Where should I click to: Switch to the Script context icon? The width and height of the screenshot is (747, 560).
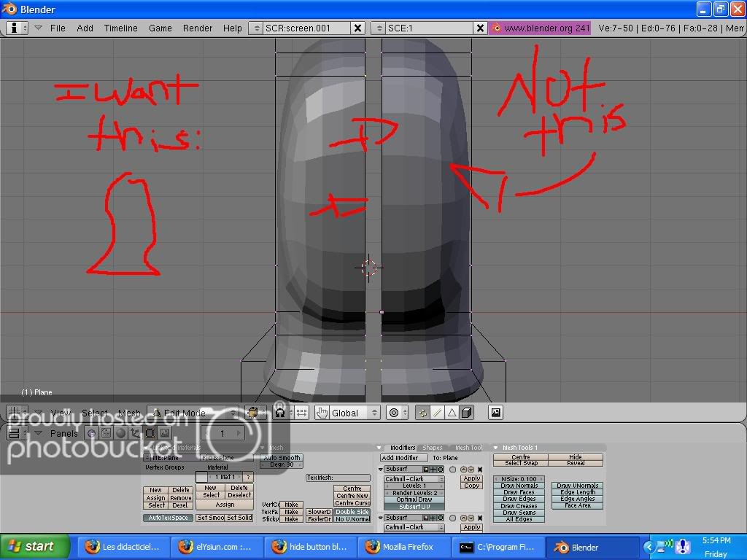(106, 433)
